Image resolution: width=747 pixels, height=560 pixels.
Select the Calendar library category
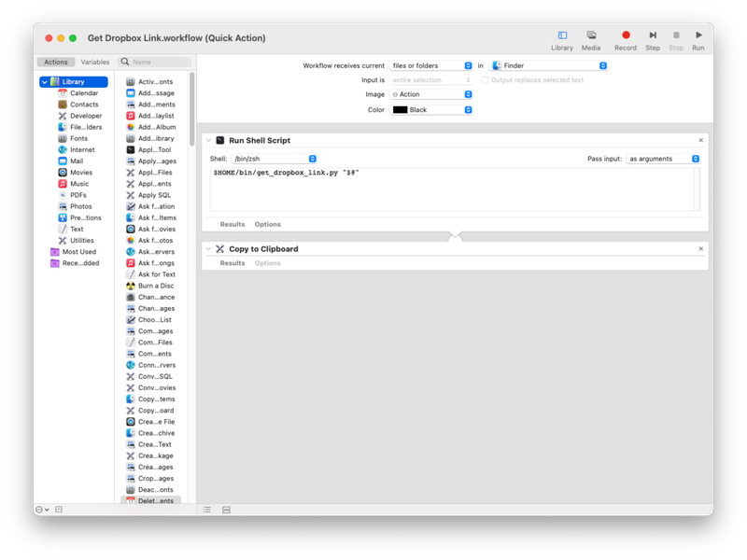point(83,93)
